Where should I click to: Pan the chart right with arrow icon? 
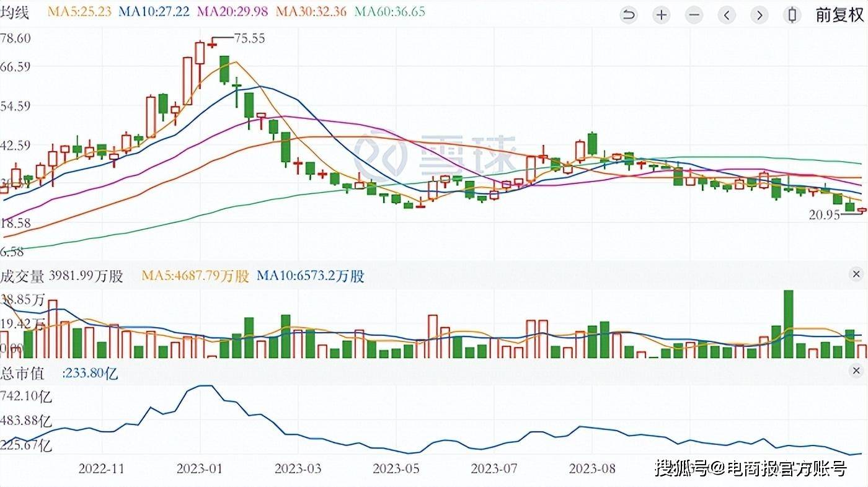tap(759, 14)
